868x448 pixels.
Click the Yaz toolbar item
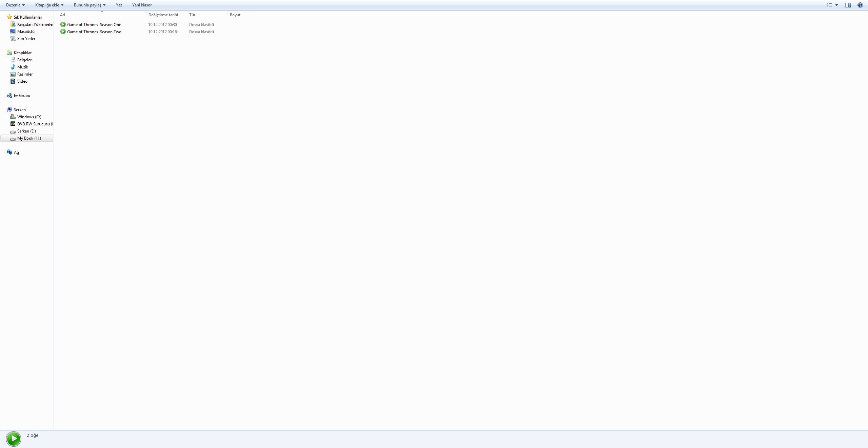pos(119,5)
